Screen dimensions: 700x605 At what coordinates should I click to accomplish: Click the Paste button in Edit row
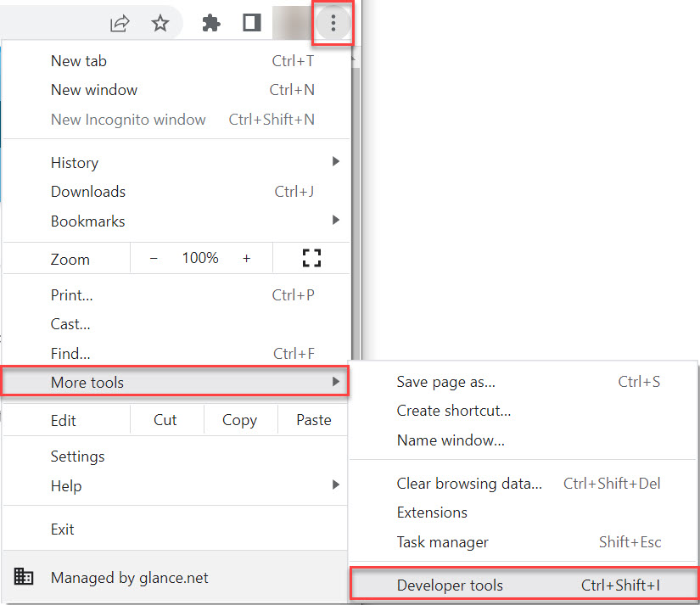tap(313, 420)
